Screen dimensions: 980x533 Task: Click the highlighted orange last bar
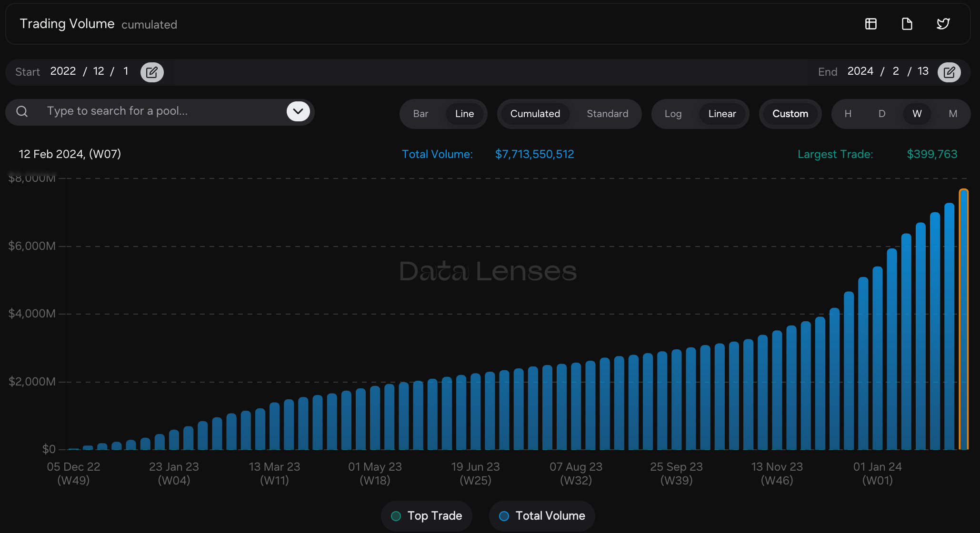[963, 319]
